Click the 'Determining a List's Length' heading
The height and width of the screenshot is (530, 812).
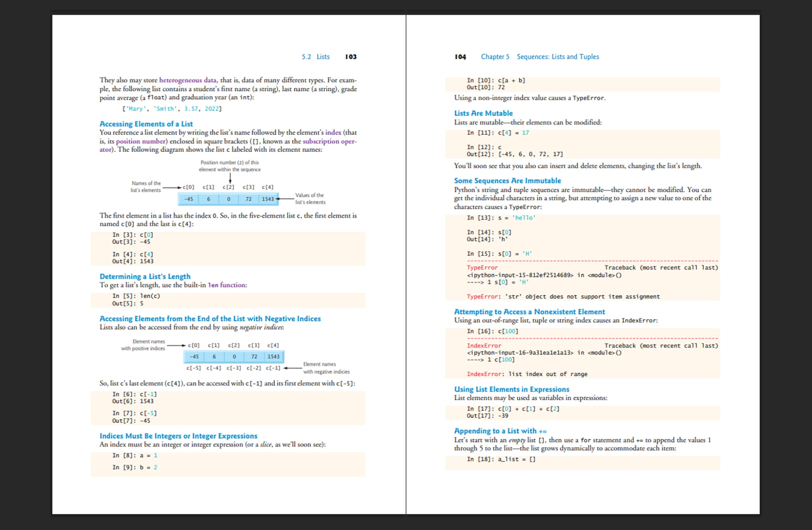tap(145, 276)
